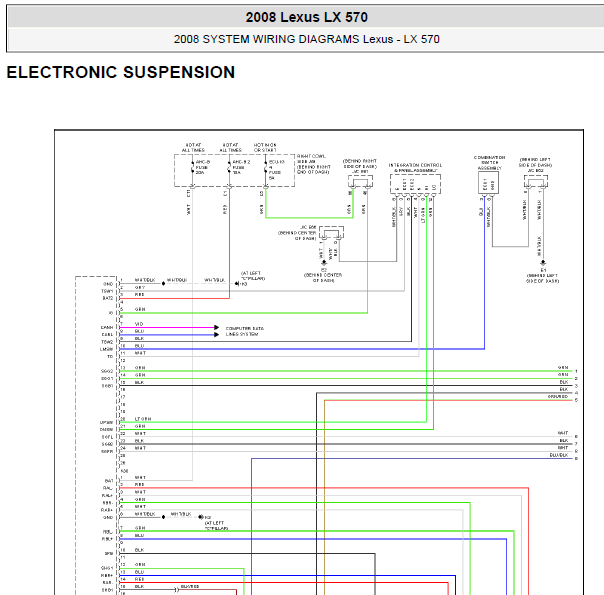Image resolution: width=604 pixels, height=595 pixels.
Task: Click the E1 ground 'BEHIND LEFT SIDE OF DASH' label
Action: click(542, 276)
